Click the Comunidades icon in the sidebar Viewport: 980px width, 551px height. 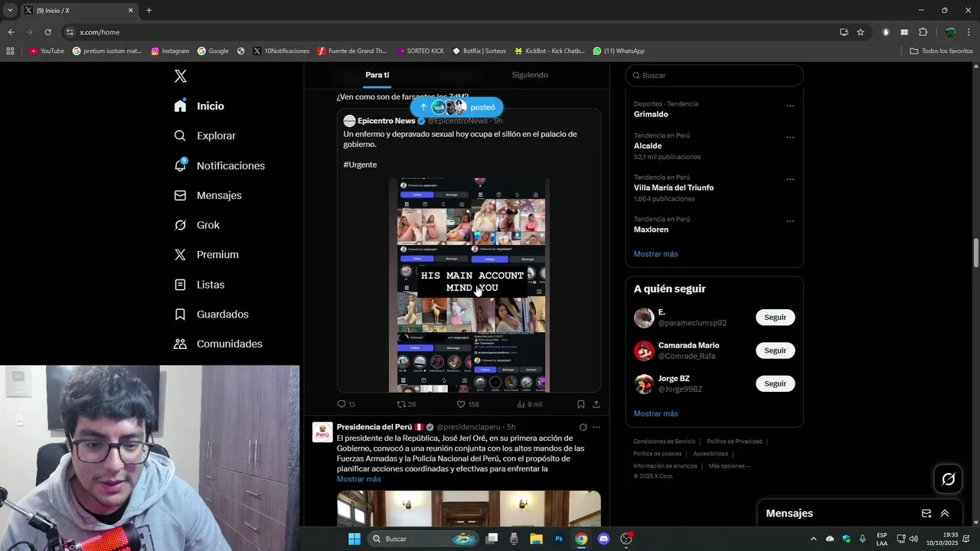click(x=180, y=344)
